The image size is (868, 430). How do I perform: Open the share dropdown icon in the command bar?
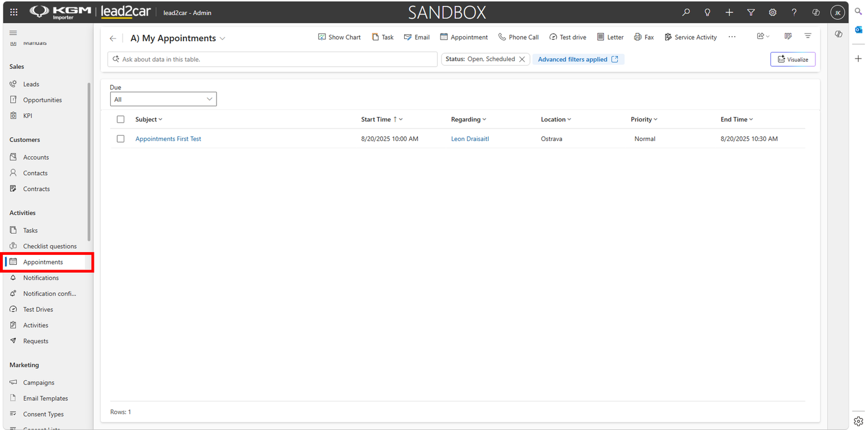763,36
